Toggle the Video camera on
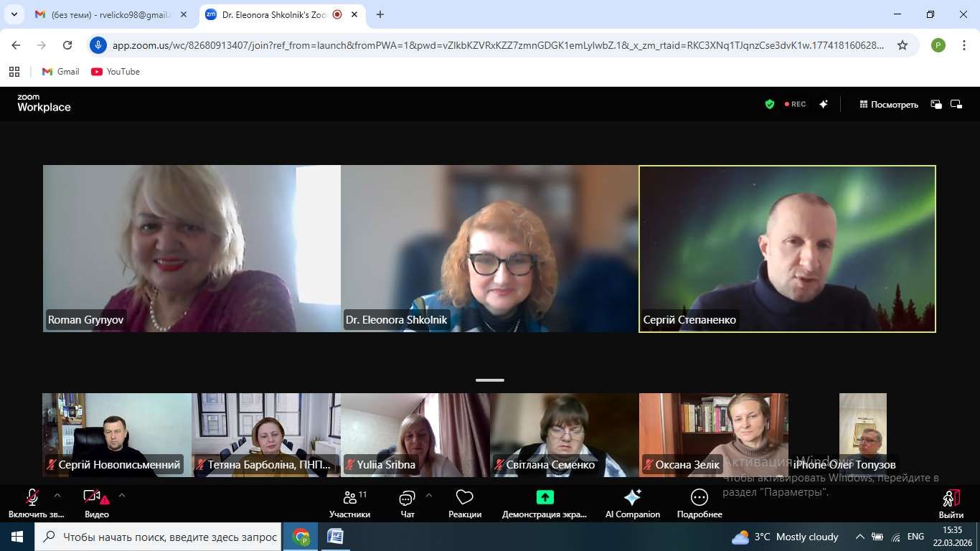 [92, 497]
